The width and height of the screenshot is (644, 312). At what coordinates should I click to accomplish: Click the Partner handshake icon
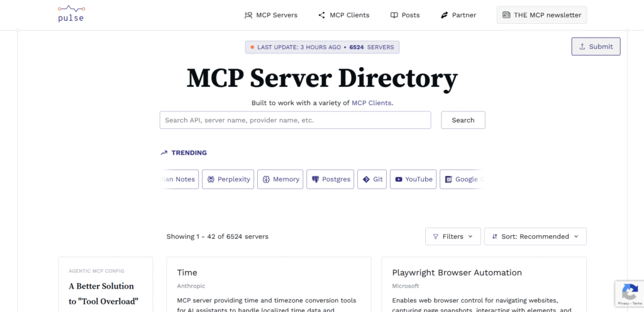444,15
